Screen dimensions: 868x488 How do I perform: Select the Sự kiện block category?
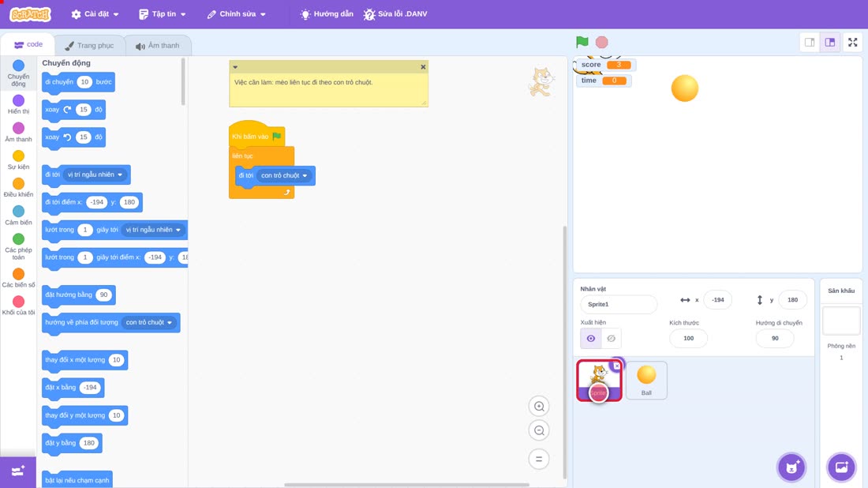pyautogui.click(x=18, y=160)
